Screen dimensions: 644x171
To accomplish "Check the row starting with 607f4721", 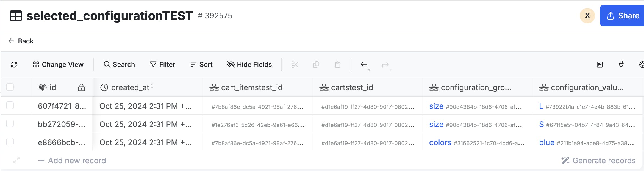I will (x=10, y=105).
